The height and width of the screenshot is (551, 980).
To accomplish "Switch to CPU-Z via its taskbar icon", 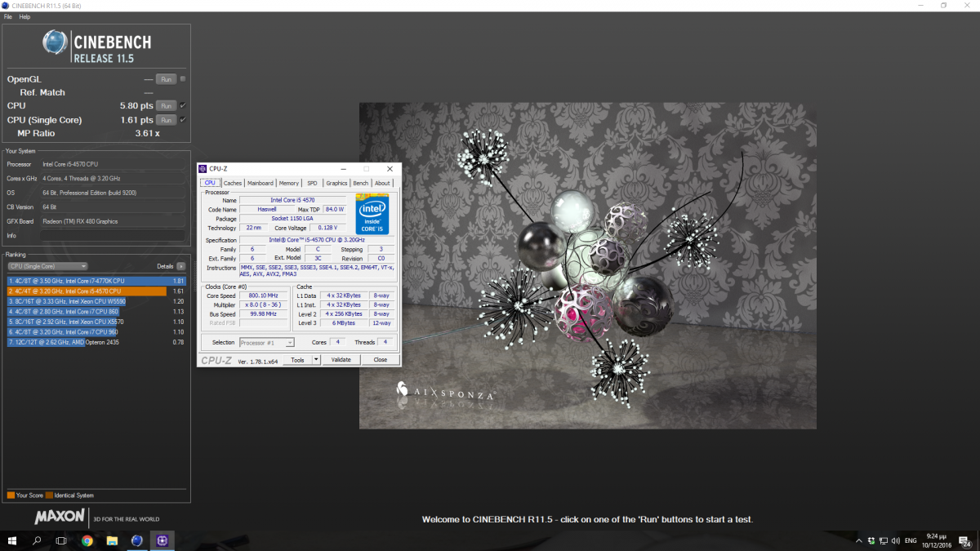I will (163, 540).
